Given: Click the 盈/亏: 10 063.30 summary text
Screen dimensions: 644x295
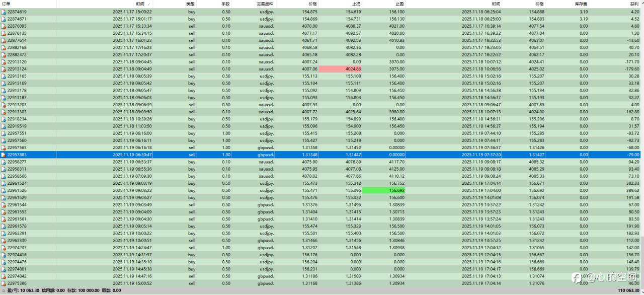Looking at the screenshot, I should pos(23,290).
